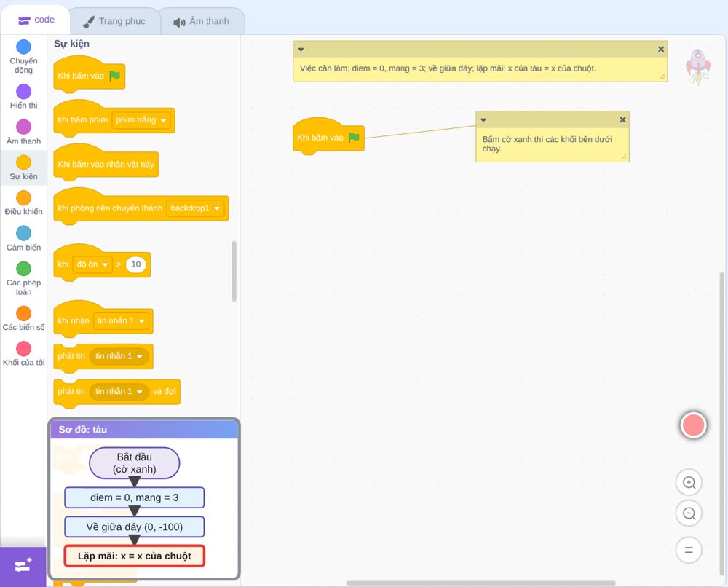Select the 'khi phông nền chuyển thành' block label

[110, 208]
